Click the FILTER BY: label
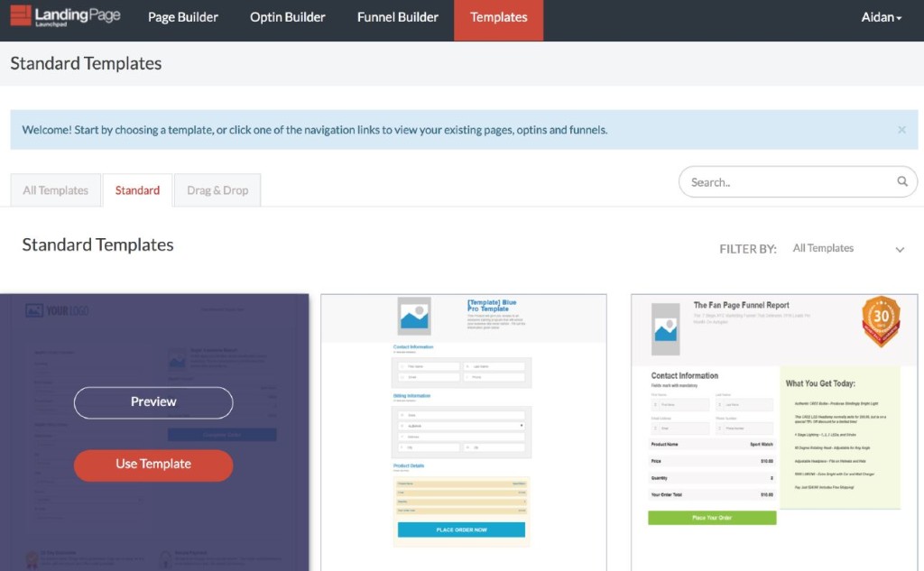Screen dimensions: 924x571 (748, 249)
